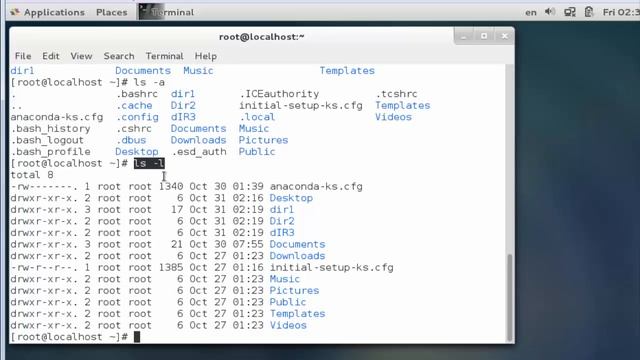
Task: Click the battery status icon
Action: 589,12
